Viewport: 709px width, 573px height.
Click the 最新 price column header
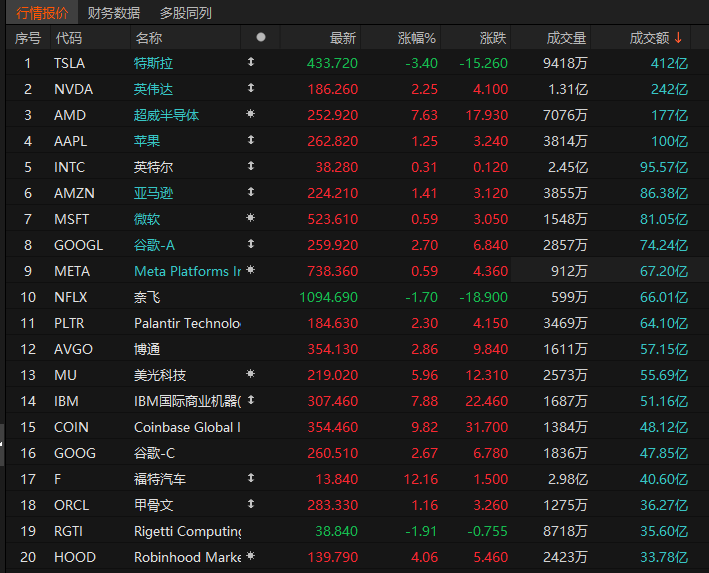(x=343, y=38)
